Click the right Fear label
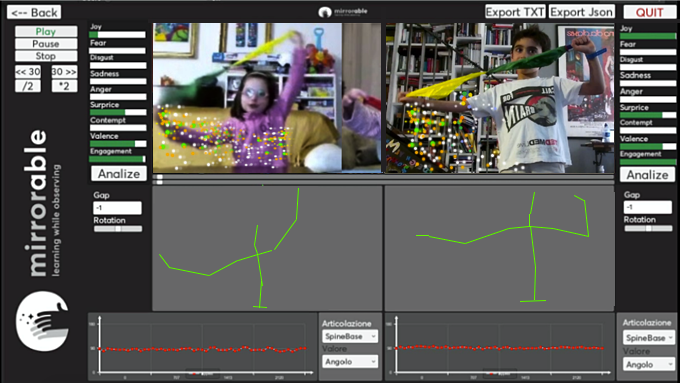The width and height of the screenshot is (680, 383). pos(628,44)
